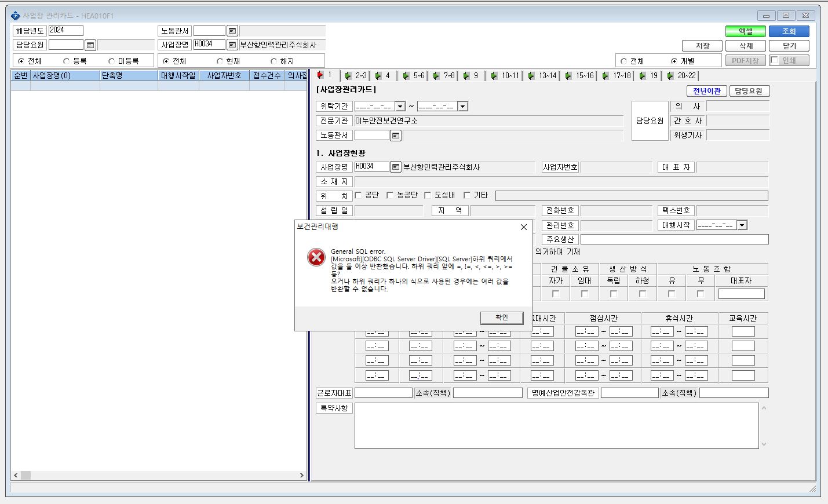The height and width of the screenshot is (504, 828).
Task: Click horizontal scrollbar in left list
Action: [159, 475]
